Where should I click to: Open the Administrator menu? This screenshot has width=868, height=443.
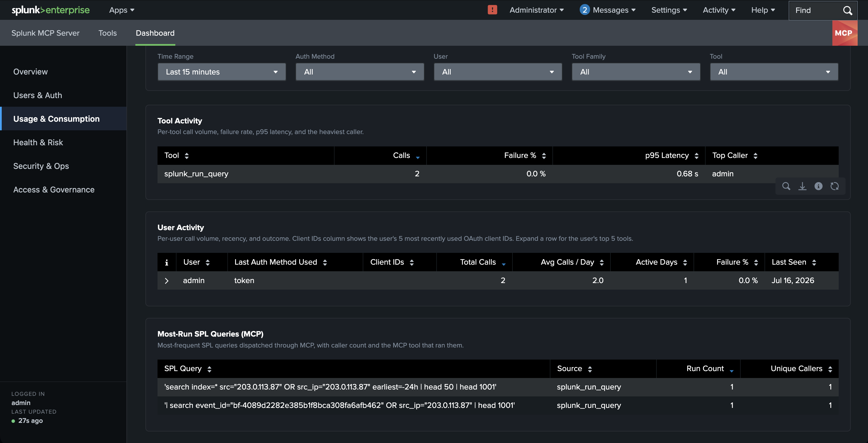(536, 10)
